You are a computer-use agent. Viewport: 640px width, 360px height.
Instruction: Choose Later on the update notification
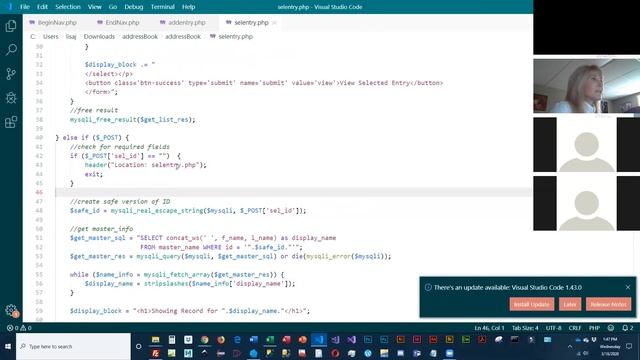click(x=570, y=304)
